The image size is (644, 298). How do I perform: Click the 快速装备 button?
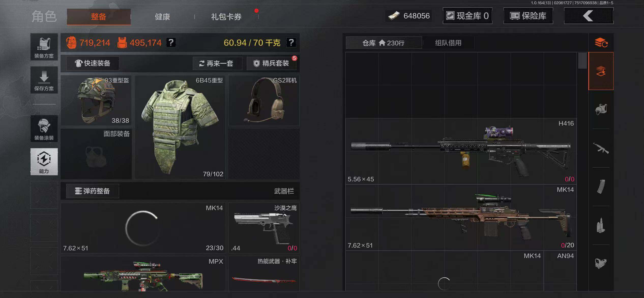tap(93, 63)
